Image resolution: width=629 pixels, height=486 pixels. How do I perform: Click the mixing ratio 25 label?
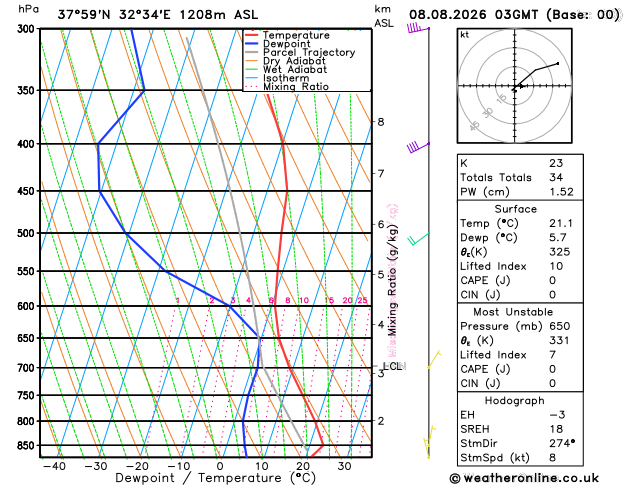(362, 300)
